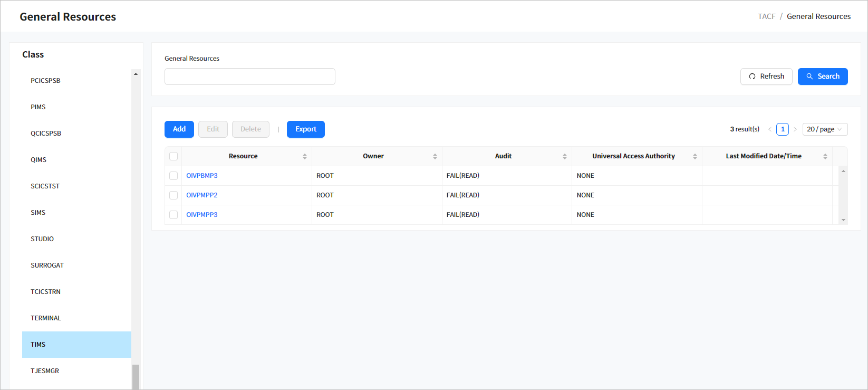This screenshot has height=390, width=868.
Task: Sort table by Owner column
Action: (435, 156)
